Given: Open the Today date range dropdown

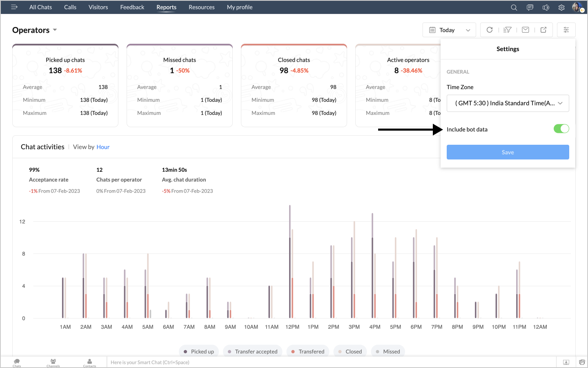Looking at the screenshot, I should 449,30.
